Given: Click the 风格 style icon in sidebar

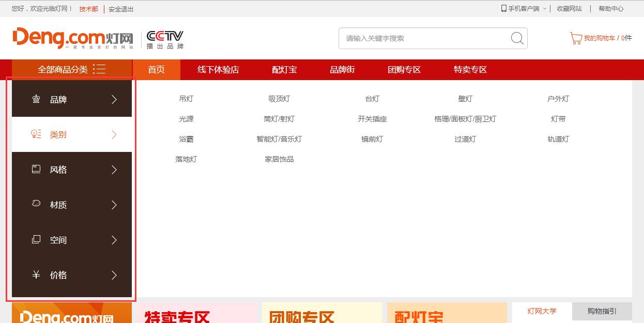Looking at the screenshot, I should tap(36, 169).
